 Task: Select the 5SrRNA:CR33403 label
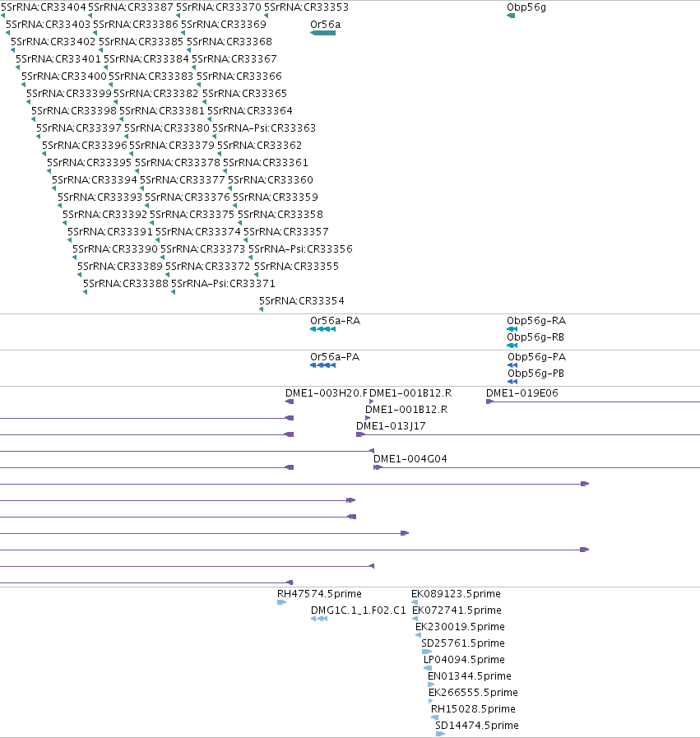(48, 25)
